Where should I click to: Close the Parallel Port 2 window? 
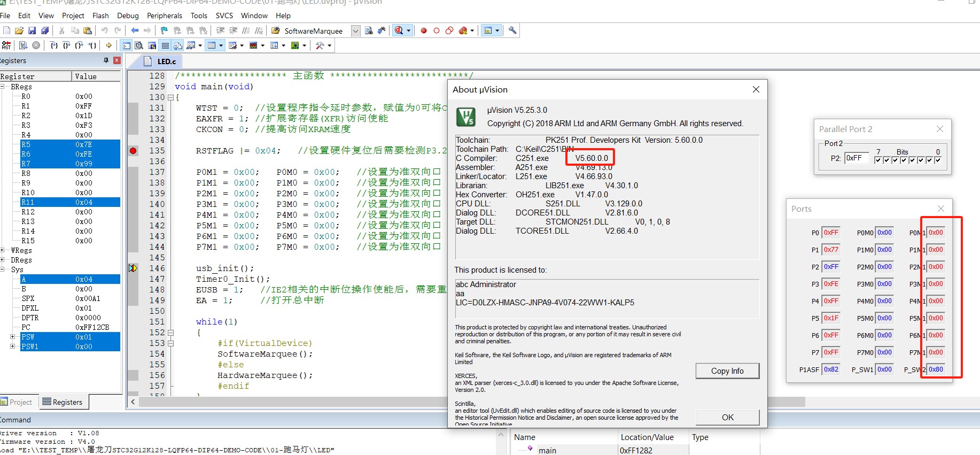940,129
